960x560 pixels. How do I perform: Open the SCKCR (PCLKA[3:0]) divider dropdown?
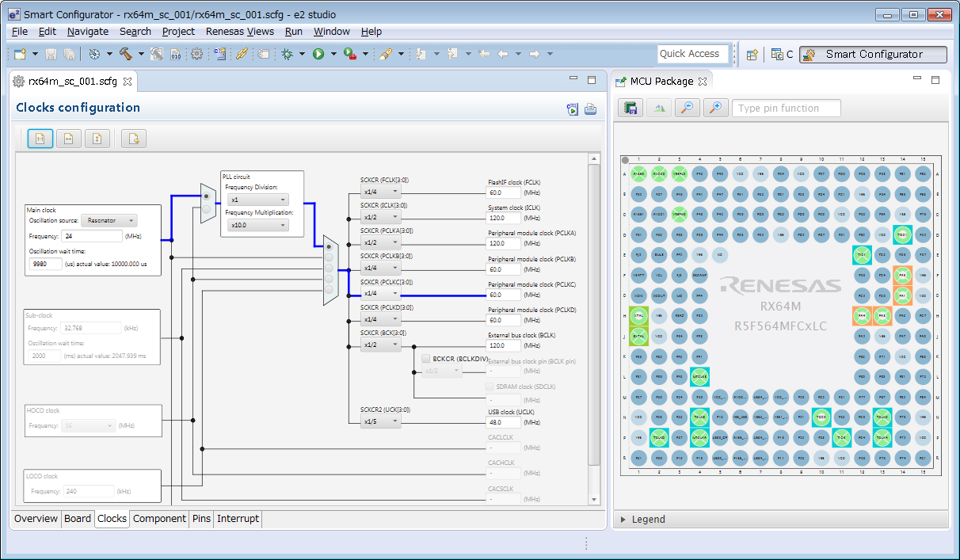point(381,242)
